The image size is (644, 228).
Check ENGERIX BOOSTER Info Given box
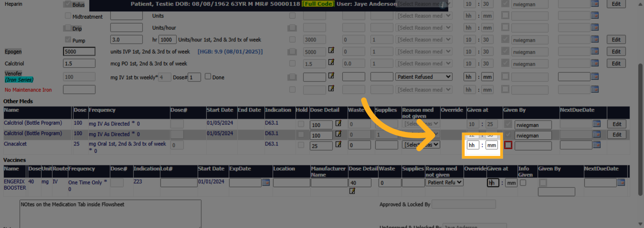(523, 183)
